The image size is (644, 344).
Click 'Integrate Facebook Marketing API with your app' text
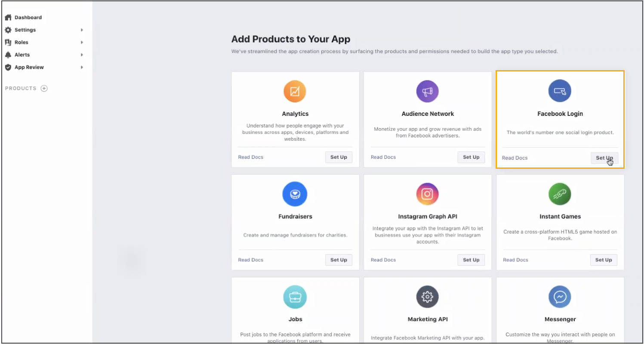pos(428,338)
